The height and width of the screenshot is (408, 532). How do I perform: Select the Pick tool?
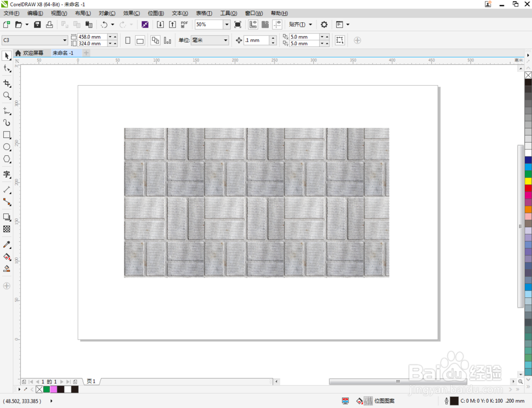click(7, 56)
